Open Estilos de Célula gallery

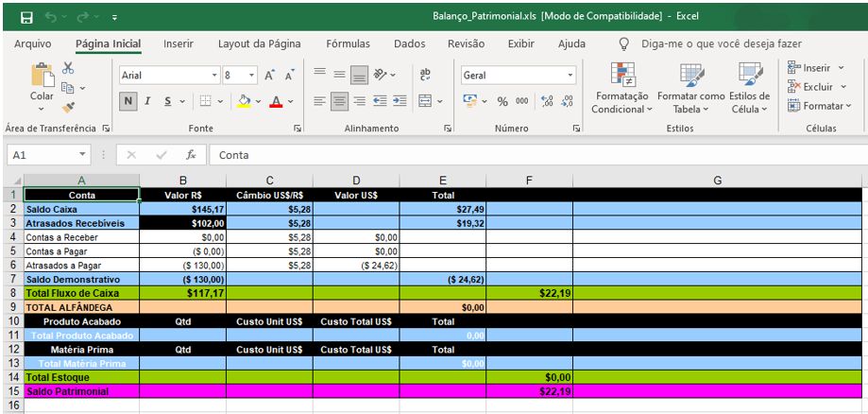coord(750,89)
